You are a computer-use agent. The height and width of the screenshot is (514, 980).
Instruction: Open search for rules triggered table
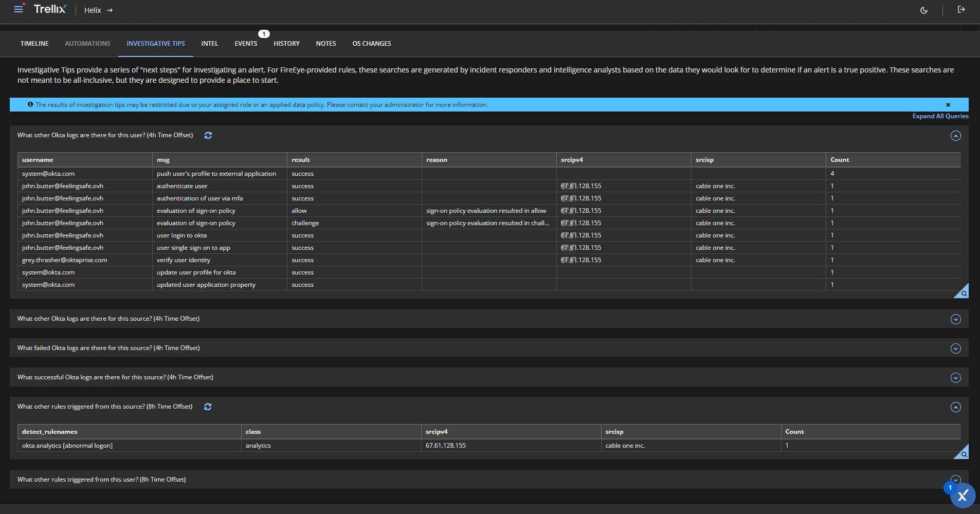tap(963, 453)
